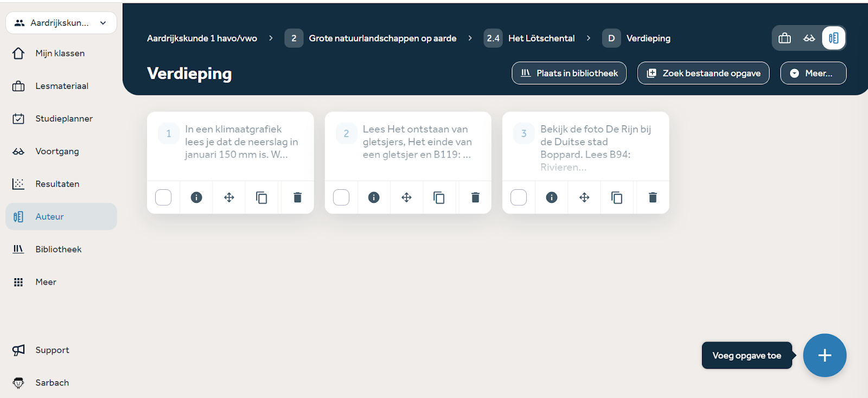Switch to briefcase lesmateriaal view in header

[x=784, y=38]
